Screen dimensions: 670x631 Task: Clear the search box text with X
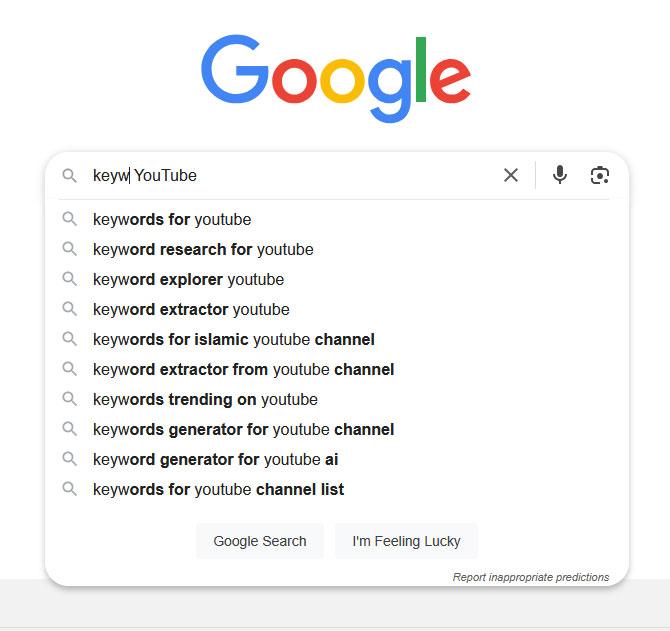pos(511,175)
